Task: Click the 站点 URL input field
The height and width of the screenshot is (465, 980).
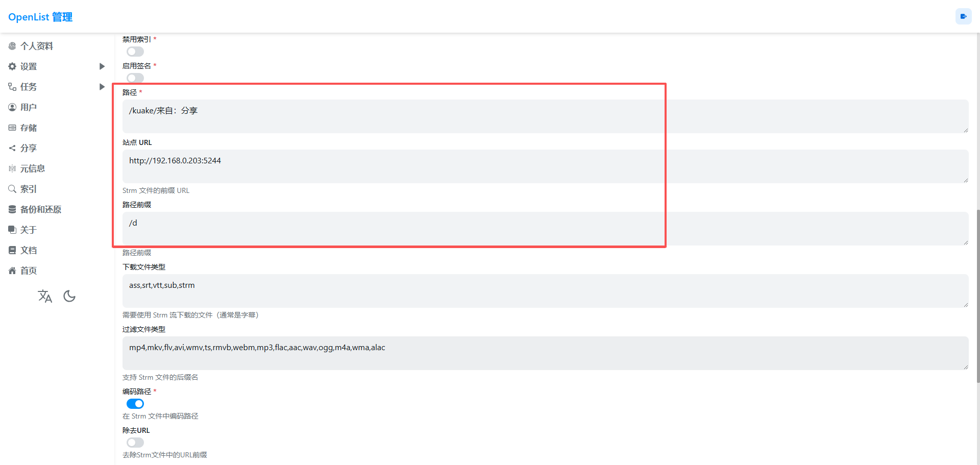Action: click(x=546, y=166)
